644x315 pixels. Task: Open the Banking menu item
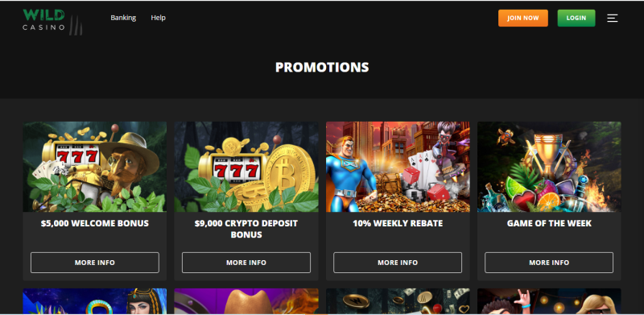tap(123, 18)
